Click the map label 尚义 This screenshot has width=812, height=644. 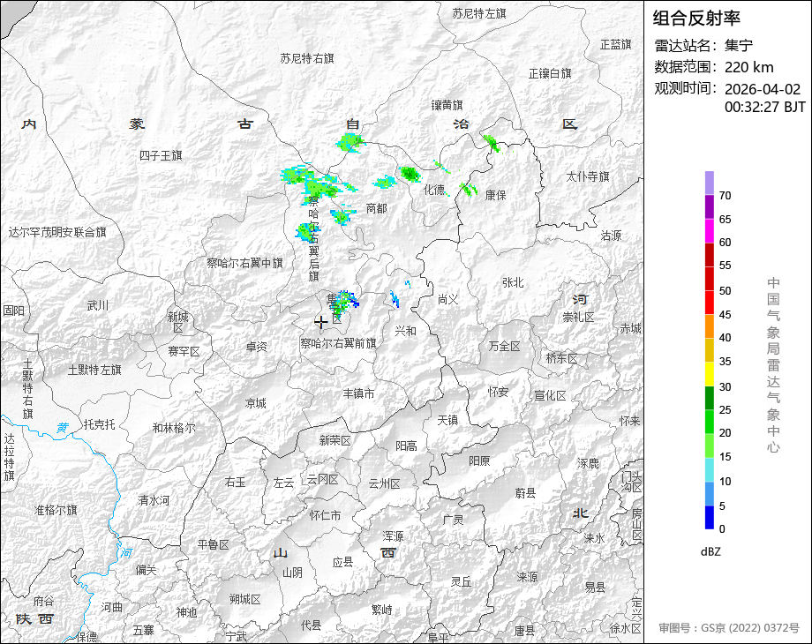[x=448, y=300]
